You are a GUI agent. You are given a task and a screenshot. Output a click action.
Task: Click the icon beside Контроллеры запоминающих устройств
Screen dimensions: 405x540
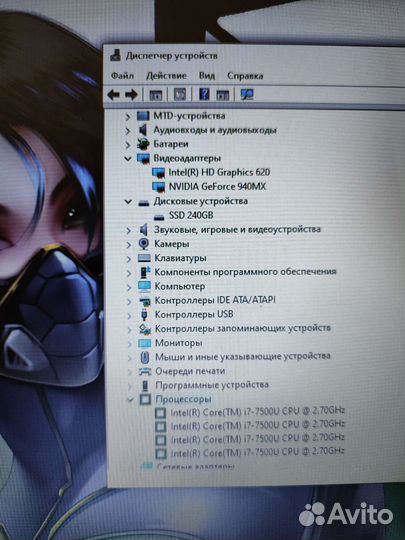tap(145, 329)
